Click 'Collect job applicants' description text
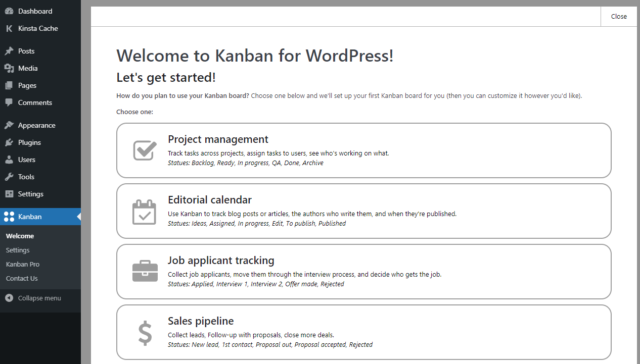 click(305, 274)
